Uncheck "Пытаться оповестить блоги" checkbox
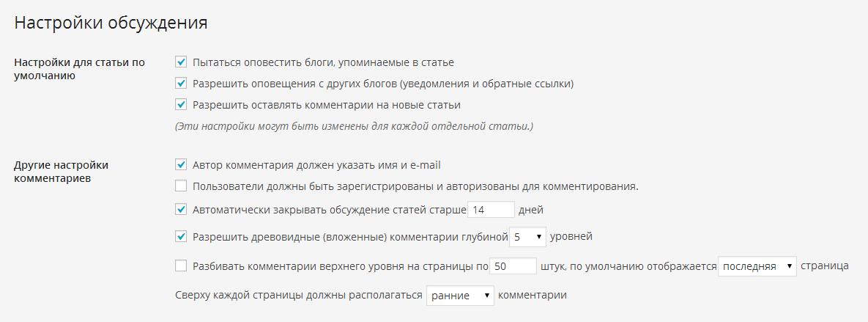The width and height of the screenshot is (868, 322). [181, 62]
